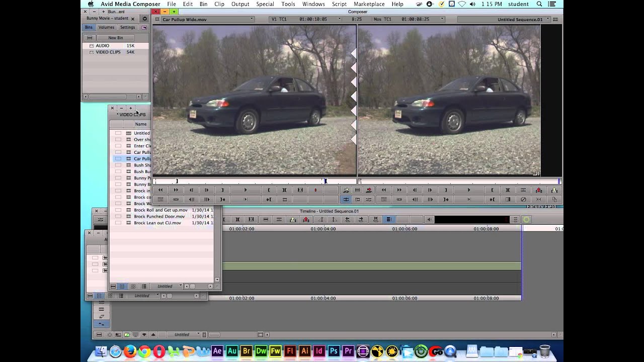644x362 pixels.
Task: Open the VIDEO CLIPS bin in the project list
Action: [108, 52]
